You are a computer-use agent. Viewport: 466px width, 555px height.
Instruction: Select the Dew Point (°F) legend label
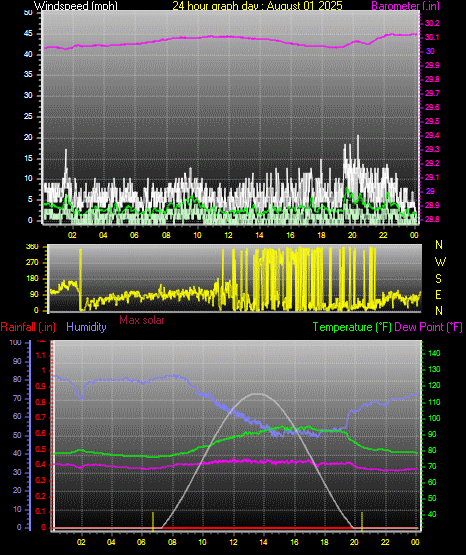coord(428,327)
